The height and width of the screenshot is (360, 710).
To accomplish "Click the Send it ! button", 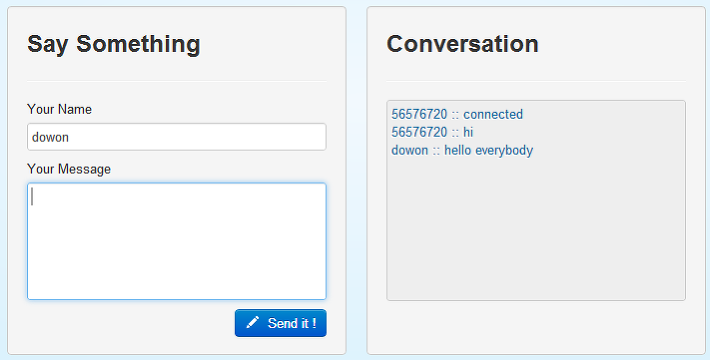I will tap(280, 323).
